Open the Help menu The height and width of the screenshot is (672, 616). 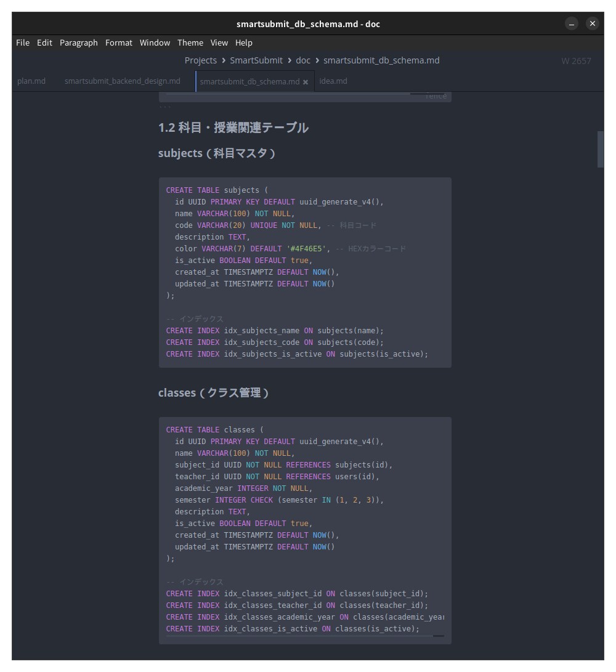click(x=243, y=43)
